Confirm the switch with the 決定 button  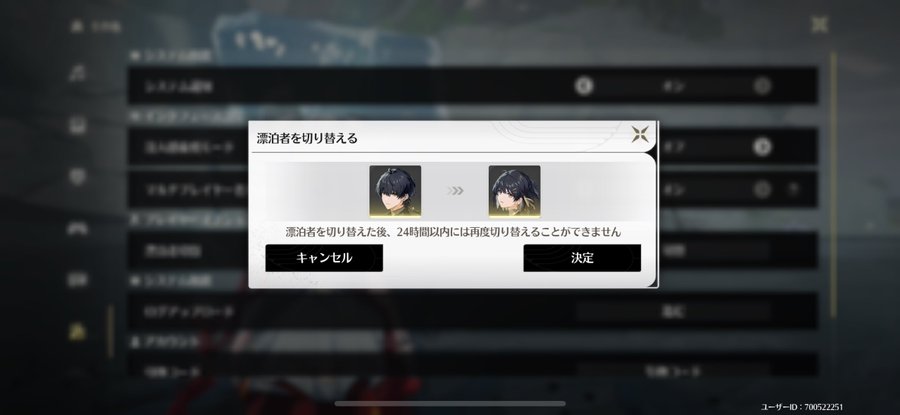582,258
